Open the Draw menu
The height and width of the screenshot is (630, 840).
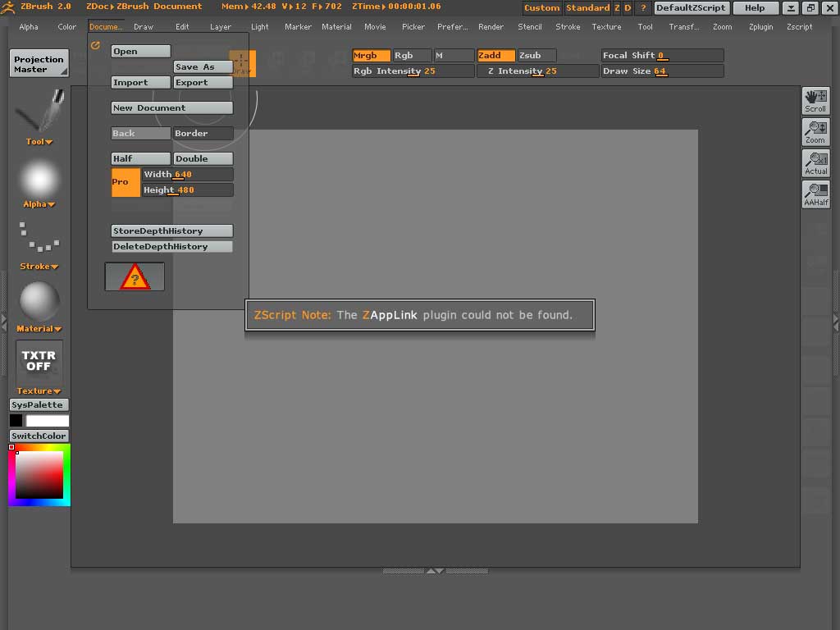point(143,27)
